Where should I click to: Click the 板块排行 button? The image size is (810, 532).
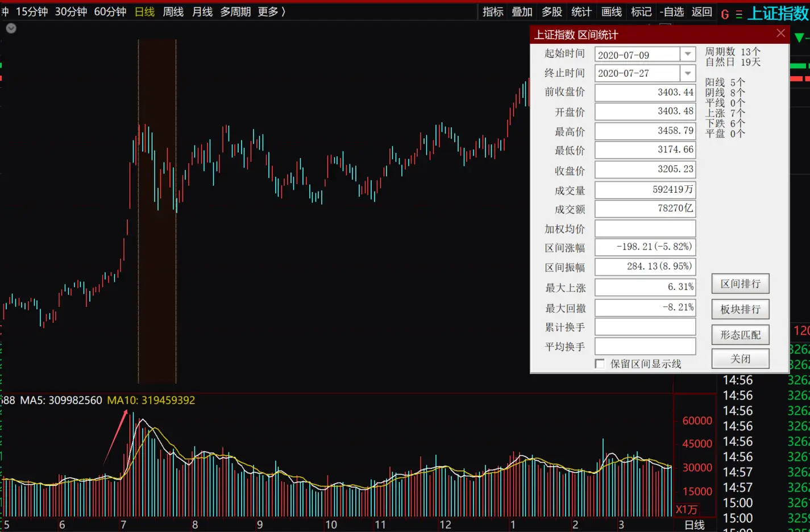click(x=740, y=309)
